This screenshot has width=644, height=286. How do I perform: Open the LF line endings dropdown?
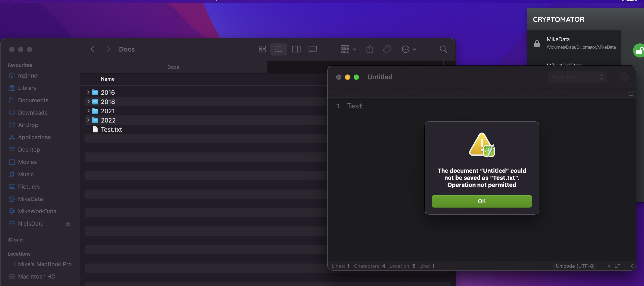[x=624, y=266]
